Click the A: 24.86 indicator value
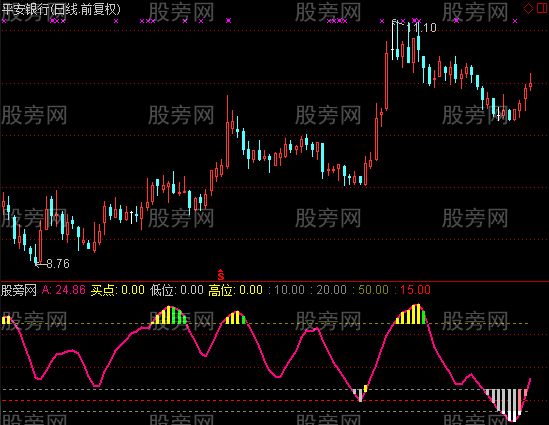The image size is (549, 425). [64, 290]
